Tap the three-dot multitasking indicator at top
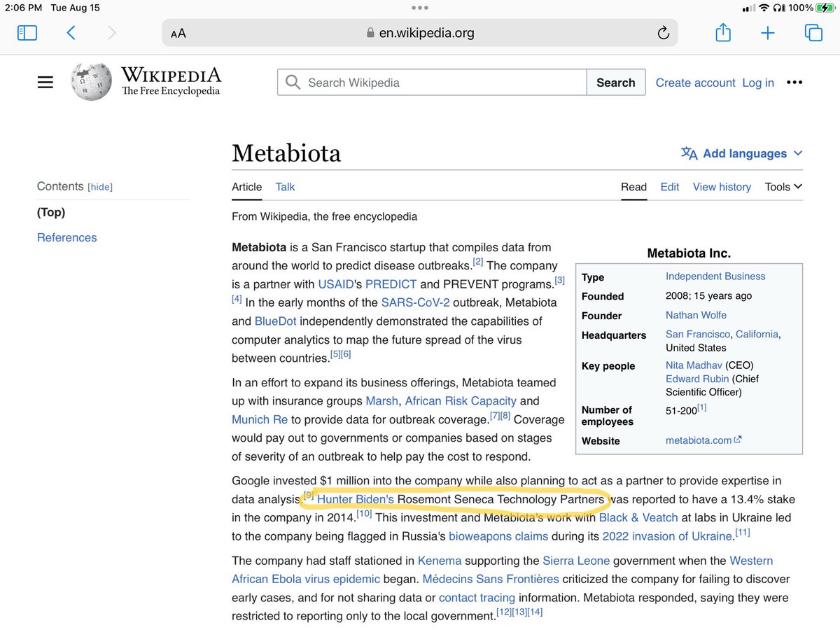This screenshot has width=840, height=630. coord(420,8)
